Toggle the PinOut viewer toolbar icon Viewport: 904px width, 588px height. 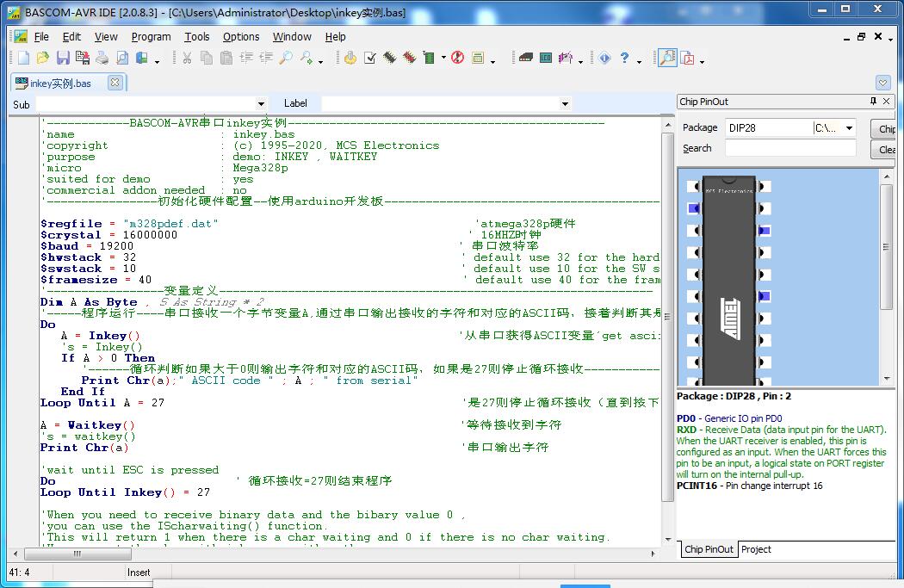point(667,58)
